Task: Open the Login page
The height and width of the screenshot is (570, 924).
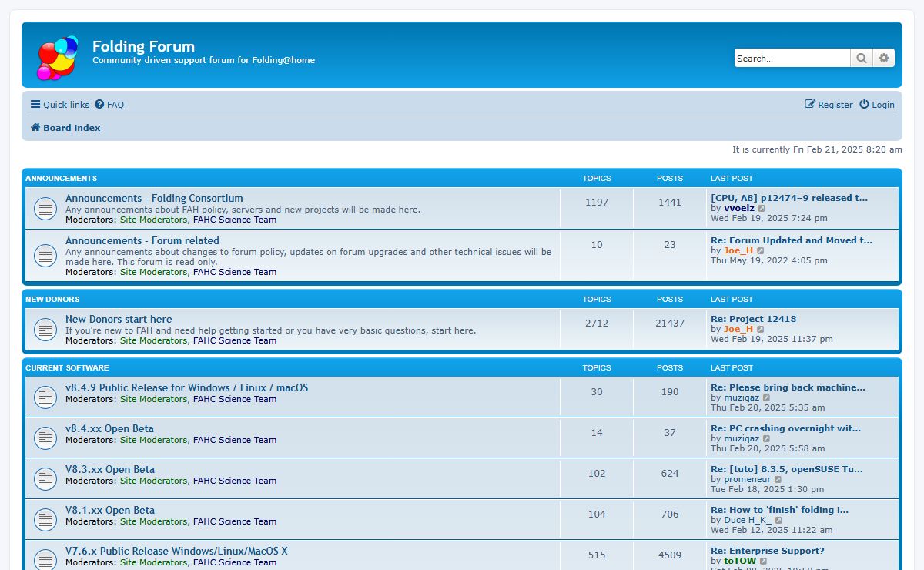Action: click(877, 105)
